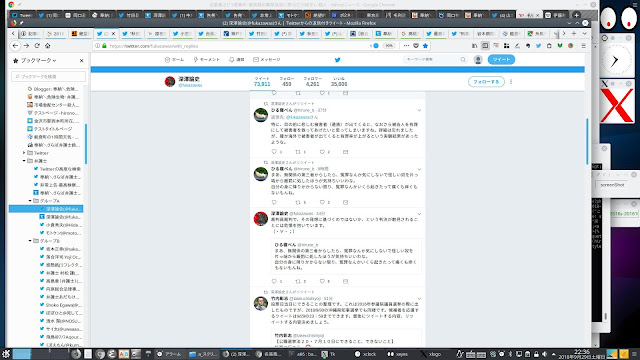Open the xclock taskbar entry
The height and width of the screenshot is (360, 640).
point(365,354)
